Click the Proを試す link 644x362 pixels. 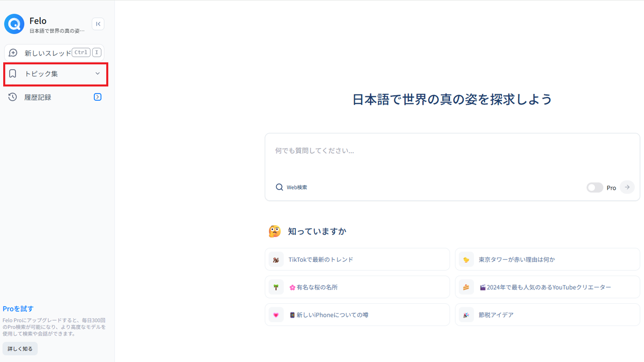pyautogui.click(x=18, y=309)
